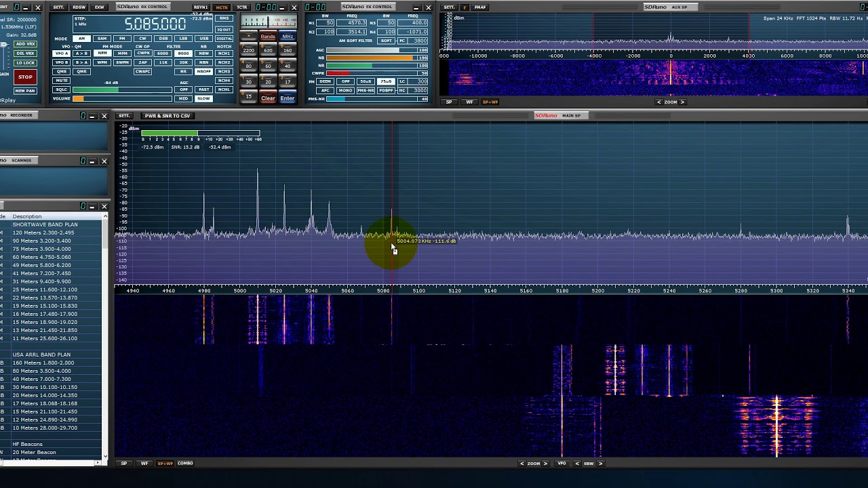Set filter width to 11K
This screenshot has height=488, width=868.
click(163, 62)
